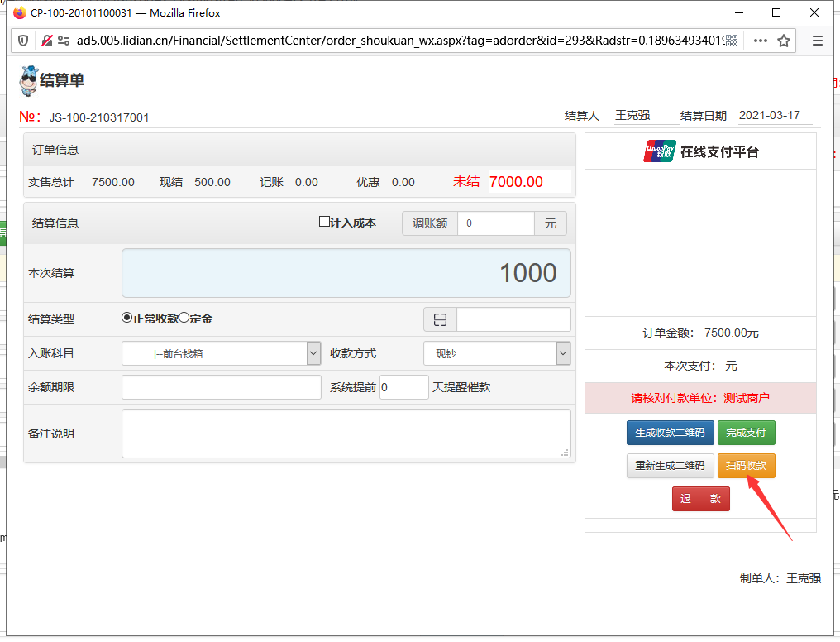Click the 本次支付 元 text
Screen dimensions: 840x642
(700, 366)
